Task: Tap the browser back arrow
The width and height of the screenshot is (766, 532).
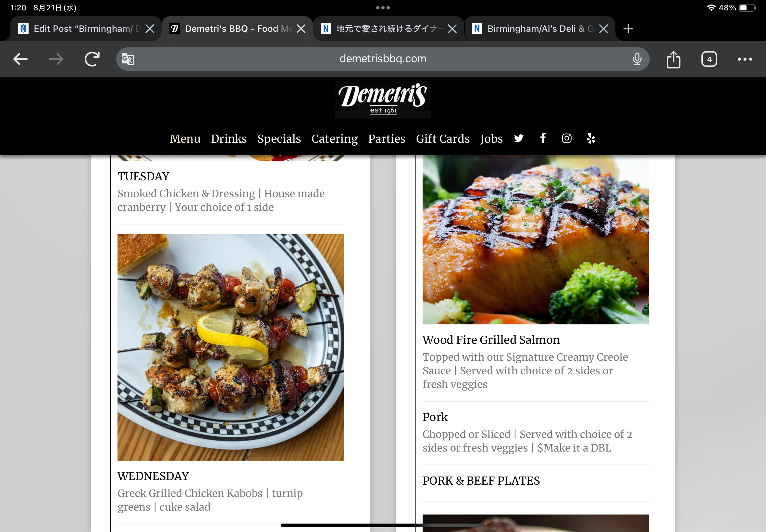Action: click(x=20, y=59)
